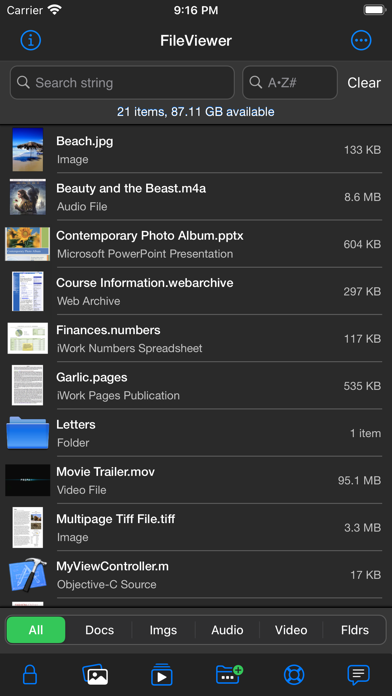The width and height of the screenshot is (392, 696).
Task: Tap the lock icon in the bottom toolbar
Action: tap(30, 675)
